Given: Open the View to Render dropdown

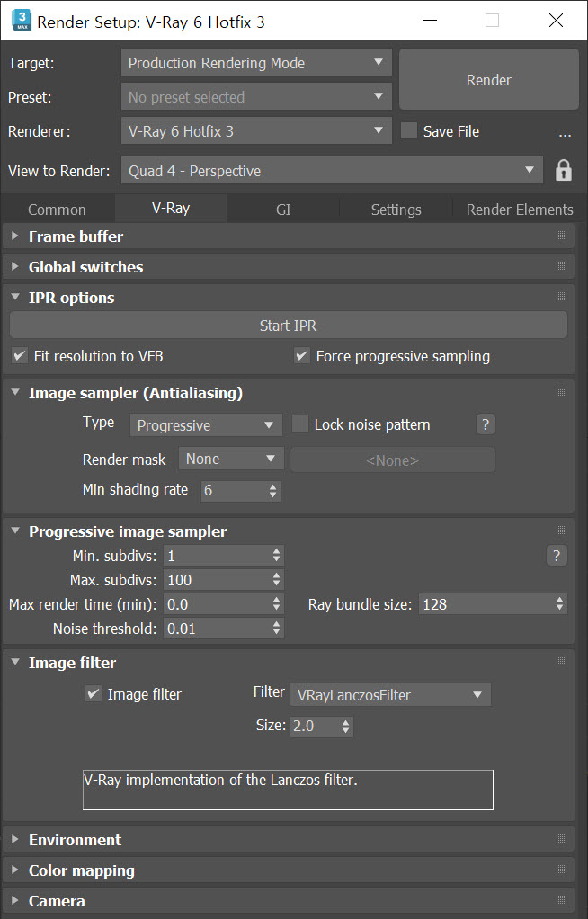Looking at the screenshot, I should tap(332, 171).
